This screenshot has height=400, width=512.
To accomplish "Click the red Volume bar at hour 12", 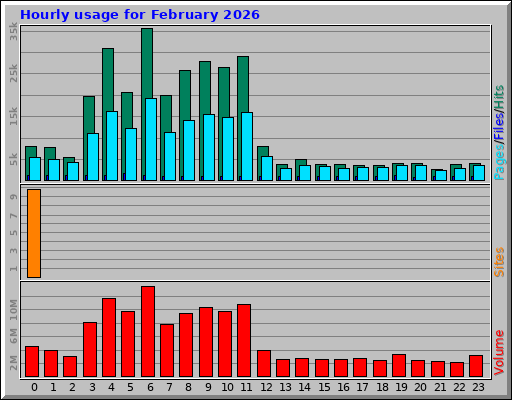I will pos(264,364).
